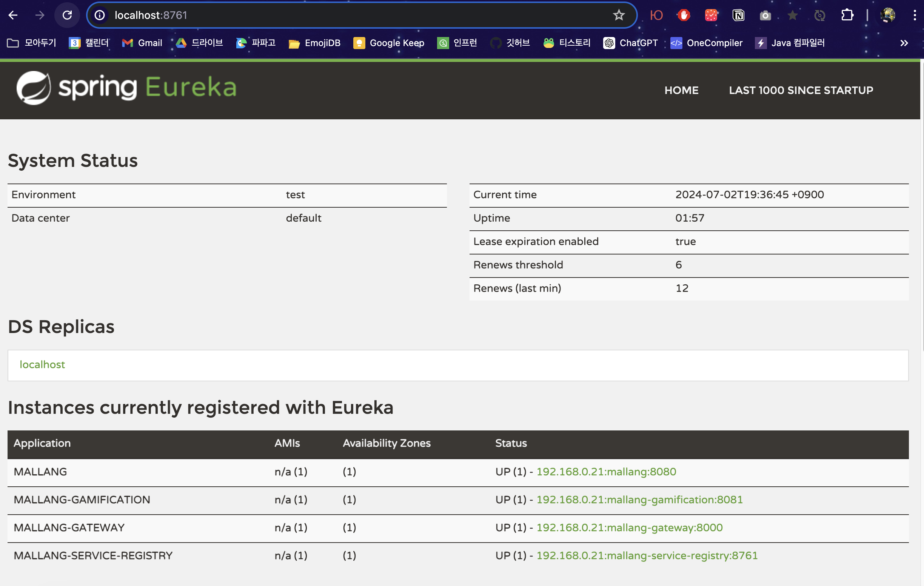
Task: Open the localhost replica link
Action: pos(42,365)
